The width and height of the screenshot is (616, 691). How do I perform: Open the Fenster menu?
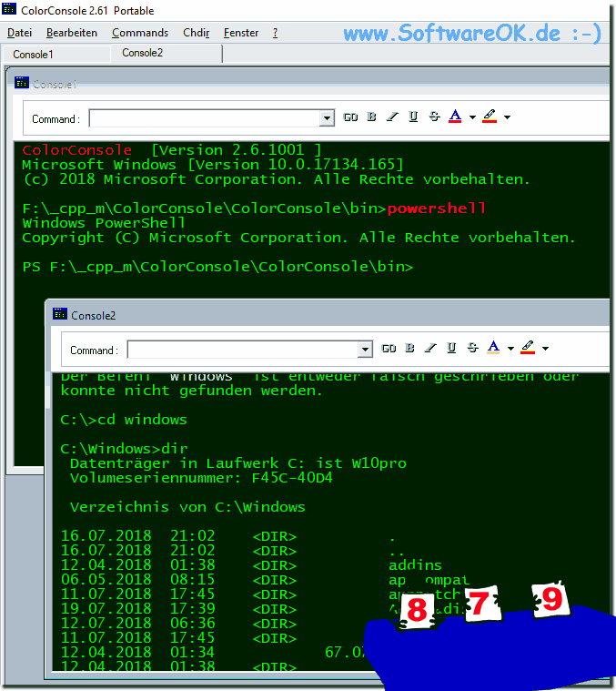click(241, 33)
